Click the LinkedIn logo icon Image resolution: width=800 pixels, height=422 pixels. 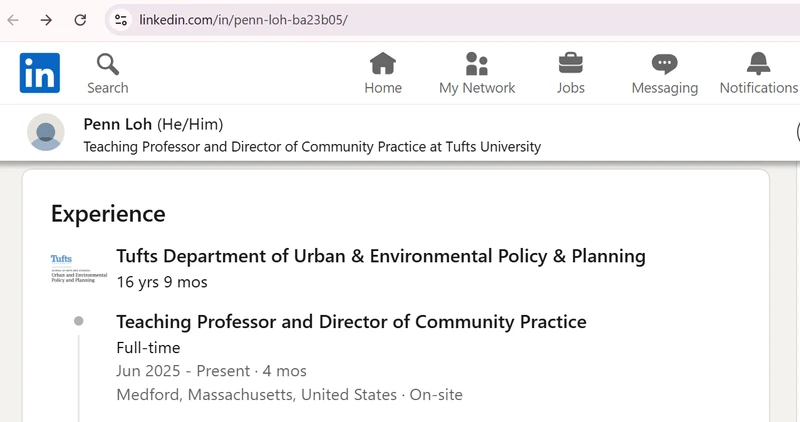[x=40, y=73]
